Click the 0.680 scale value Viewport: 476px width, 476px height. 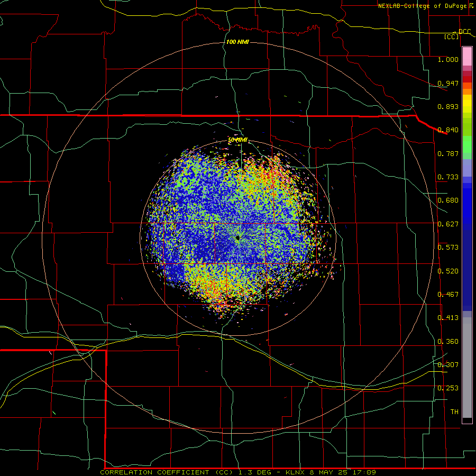pos(448,200)
